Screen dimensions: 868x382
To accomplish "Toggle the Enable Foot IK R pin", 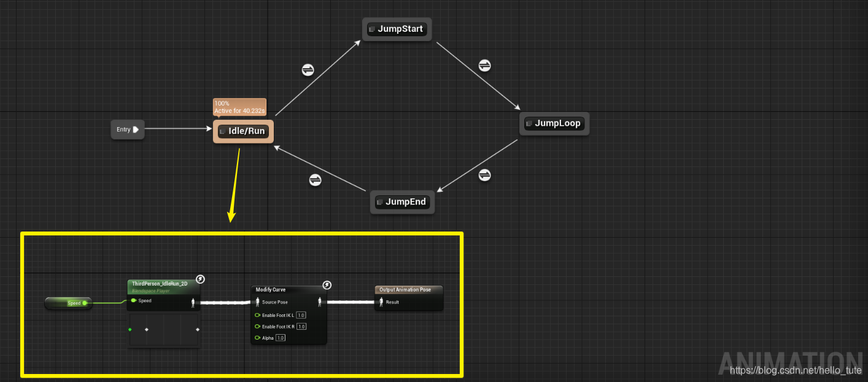I will [x=257, y=326].
